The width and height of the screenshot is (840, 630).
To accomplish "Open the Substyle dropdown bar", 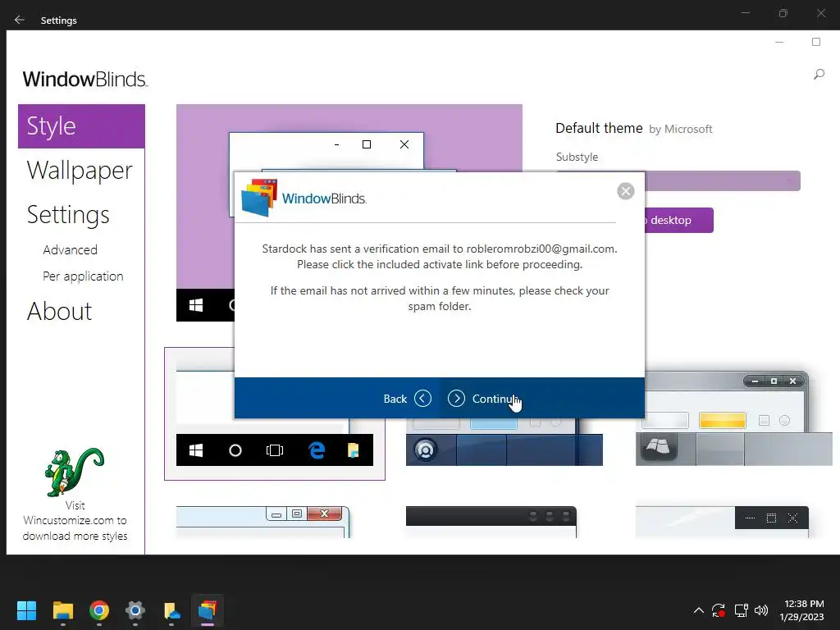I will click(x=723, y=181).
